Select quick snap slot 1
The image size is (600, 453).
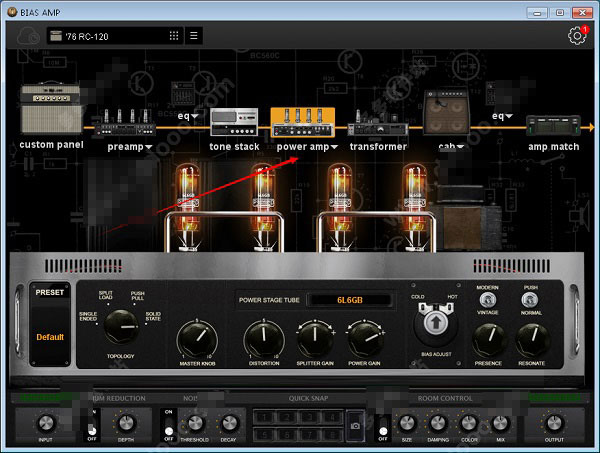click(x=264, y=417)
